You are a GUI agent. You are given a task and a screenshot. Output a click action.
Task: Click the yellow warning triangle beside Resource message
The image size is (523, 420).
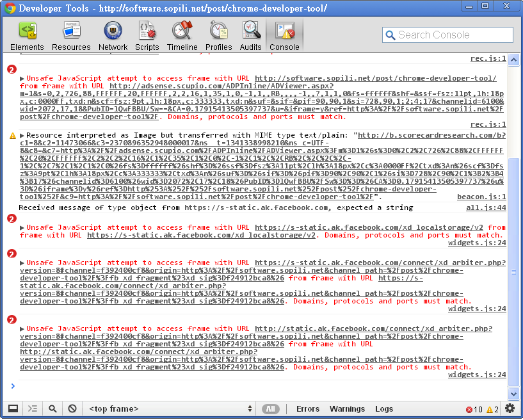click(x=13, y=136)
